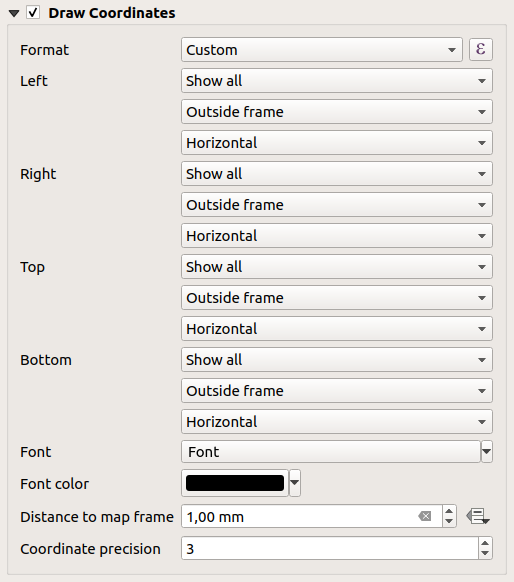The width and height of the screenshot is (514, 582).
Task: Click the black Font color swatch
Action: [235, 483]
